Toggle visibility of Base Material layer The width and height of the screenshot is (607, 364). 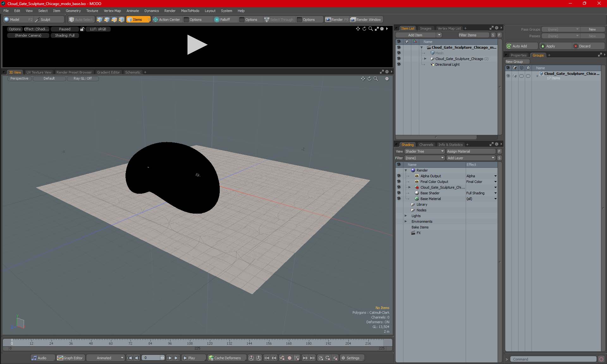tap(399, 199)
